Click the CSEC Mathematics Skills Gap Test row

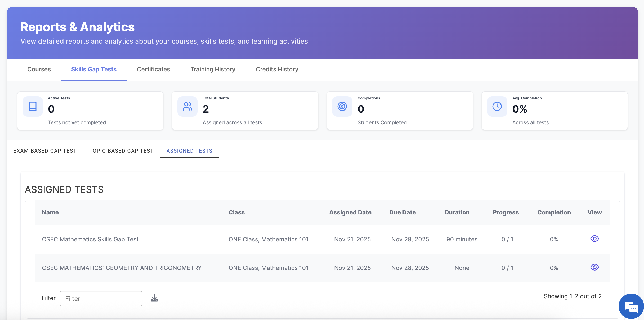click(90, 239)
